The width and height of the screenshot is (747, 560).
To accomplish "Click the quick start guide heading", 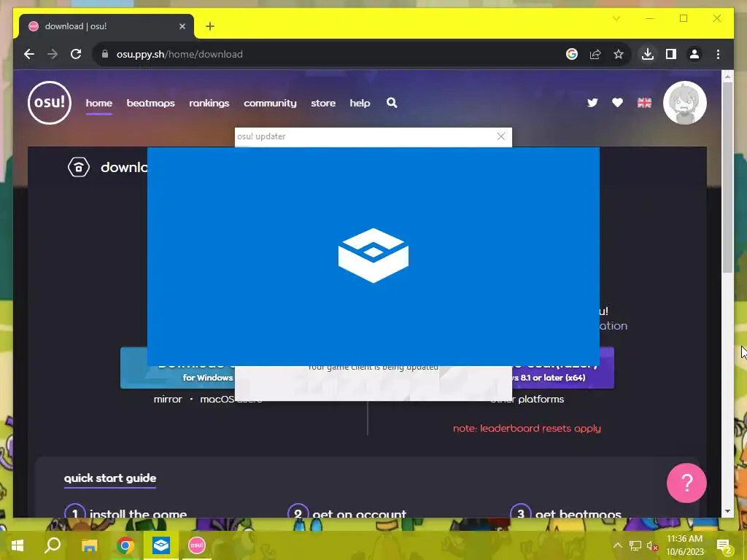I will point(110,478).
